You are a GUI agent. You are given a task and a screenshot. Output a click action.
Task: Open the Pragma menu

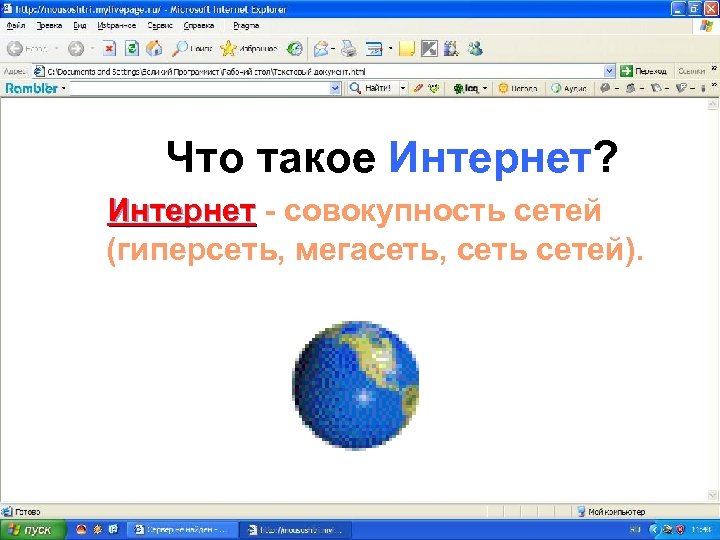click(246, 26)
